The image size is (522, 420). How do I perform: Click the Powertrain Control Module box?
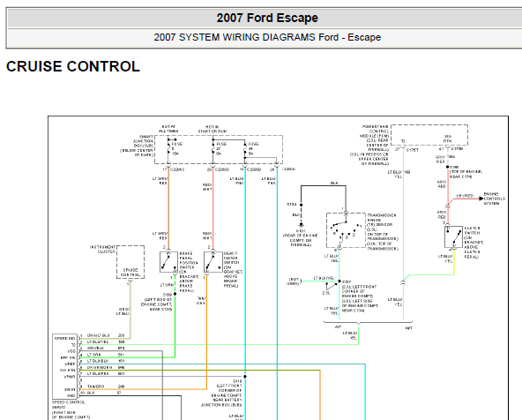(x=429, y=135)
